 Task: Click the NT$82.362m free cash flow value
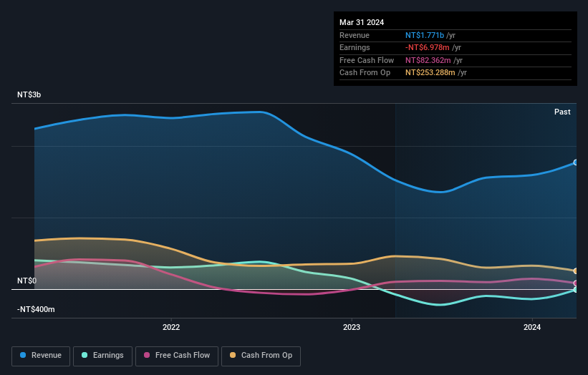tap(428, 60)
